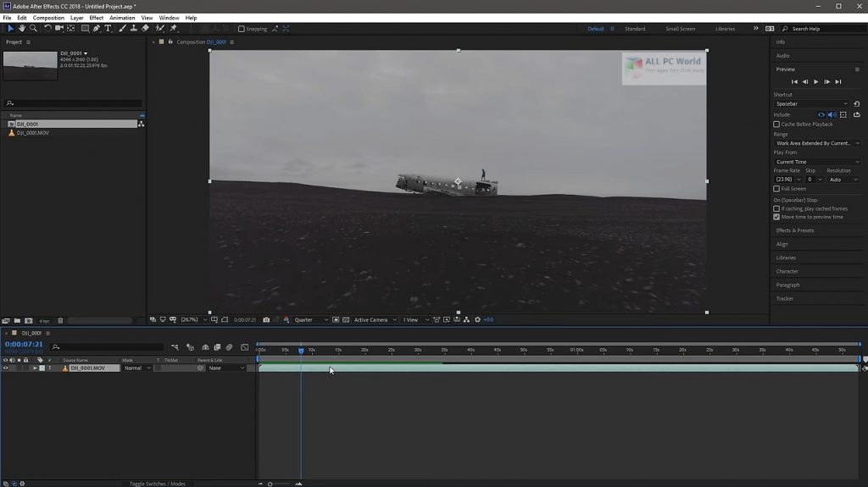Open the Quarter resolution dropdown

(310, 320)
